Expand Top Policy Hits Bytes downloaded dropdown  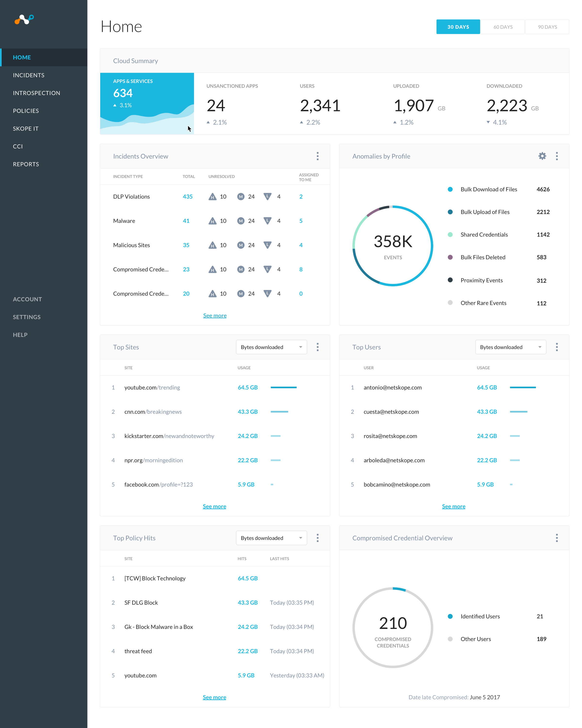(x=271, y=538)
